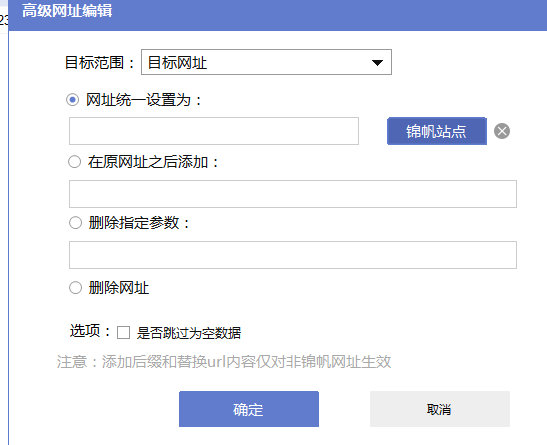Confirm with the 确定 button
Viewport: 547px width, 445px height.
(x=249, y=409)
